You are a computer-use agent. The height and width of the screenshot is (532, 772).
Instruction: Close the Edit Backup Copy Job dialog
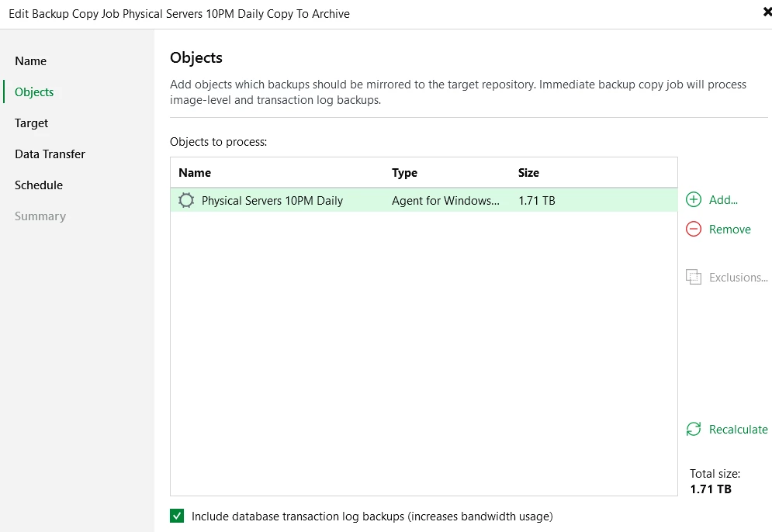767,12
